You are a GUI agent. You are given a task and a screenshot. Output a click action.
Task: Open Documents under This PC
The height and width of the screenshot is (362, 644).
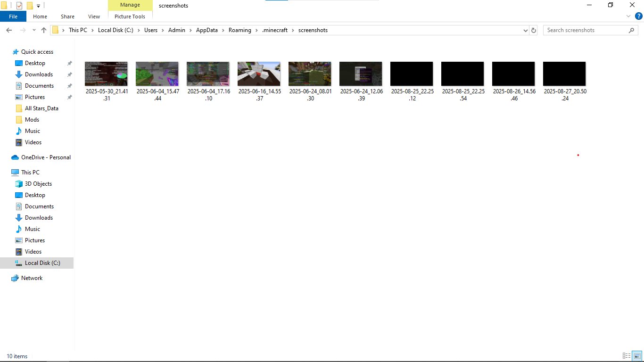[x=39, y=206]
